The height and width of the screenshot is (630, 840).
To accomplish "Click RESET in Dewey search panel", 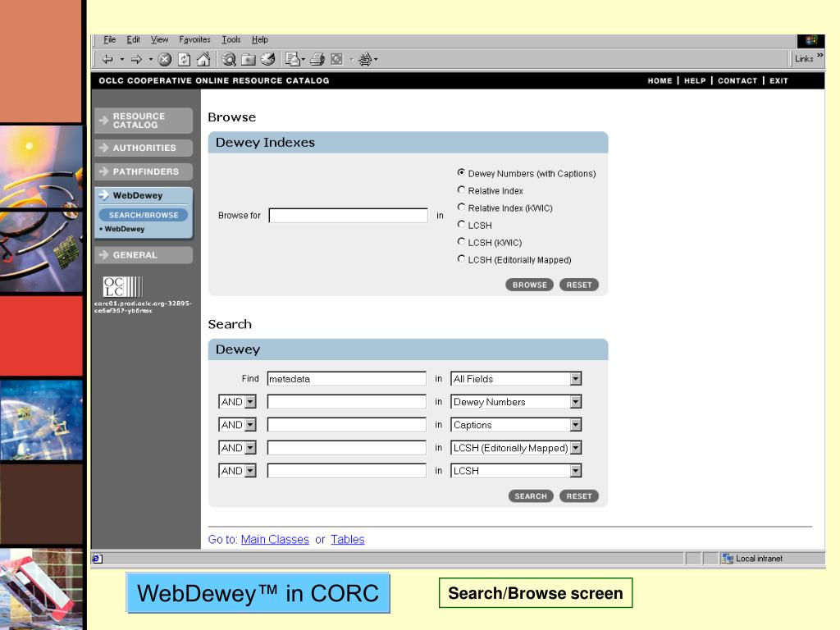I will pyautogui.click(x=579, y=496).
